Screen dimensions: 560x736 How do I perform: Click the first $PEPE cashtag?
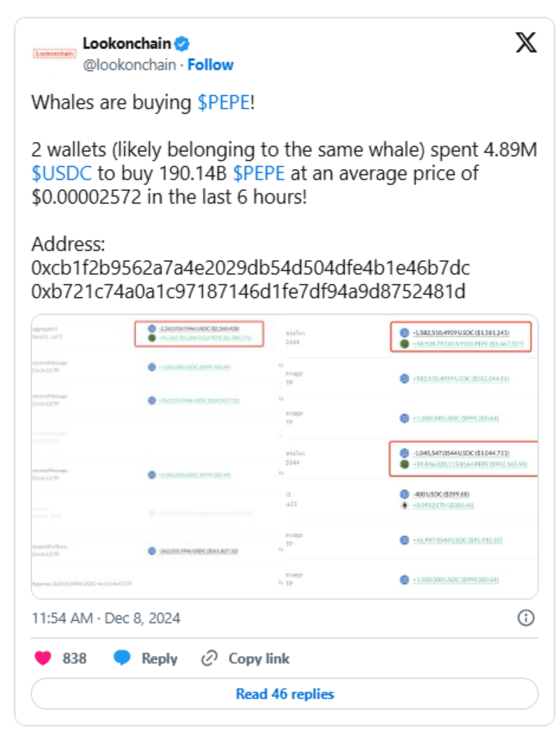[x=224, y=102]
